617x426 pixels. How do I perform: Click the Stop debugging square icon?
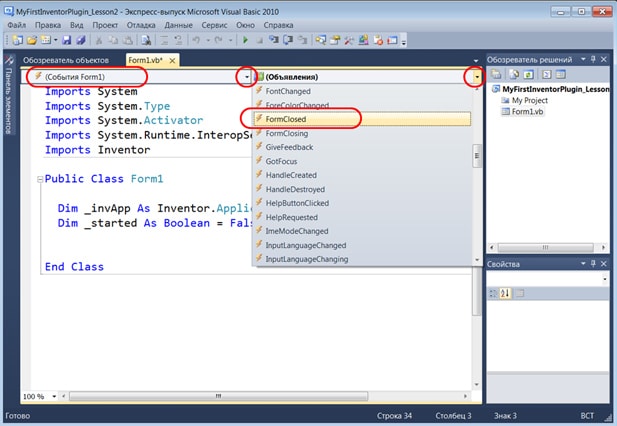pos(259,40)
